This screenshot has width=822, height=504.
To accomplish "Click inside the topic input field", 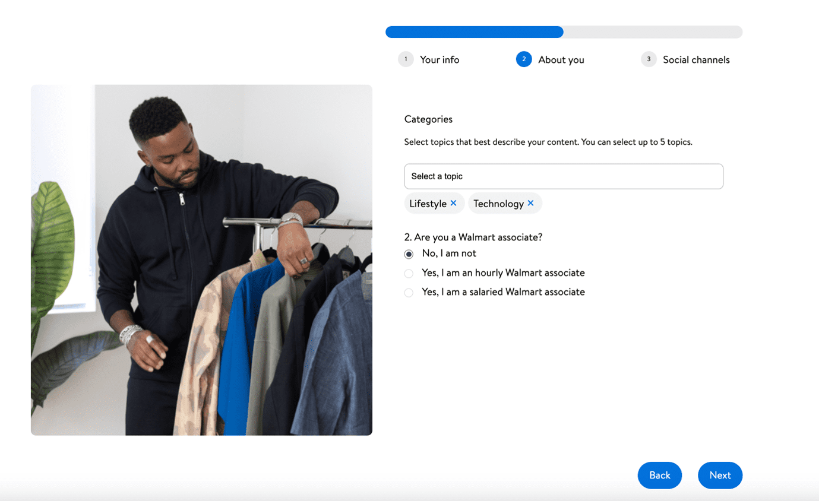I will coord(563,176).
